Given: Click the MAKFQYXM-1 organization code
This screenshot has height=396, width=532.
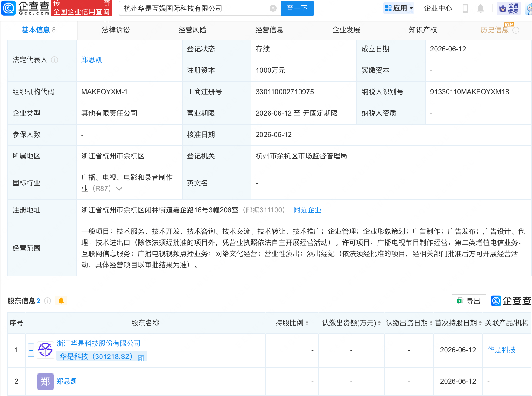Looking at the screenshot, I should tap(104, 92).
